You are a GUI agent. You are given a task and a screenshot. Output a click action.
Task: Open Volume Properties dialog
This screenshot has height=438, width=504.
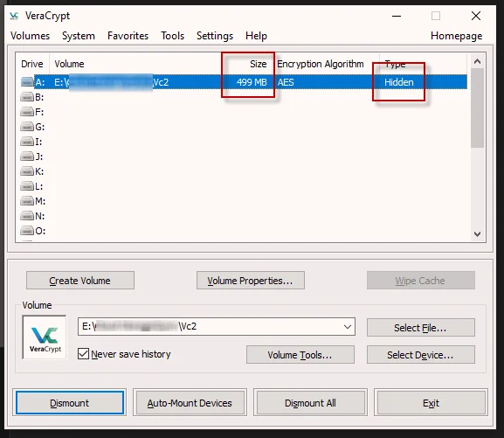[x=251, y=281]
